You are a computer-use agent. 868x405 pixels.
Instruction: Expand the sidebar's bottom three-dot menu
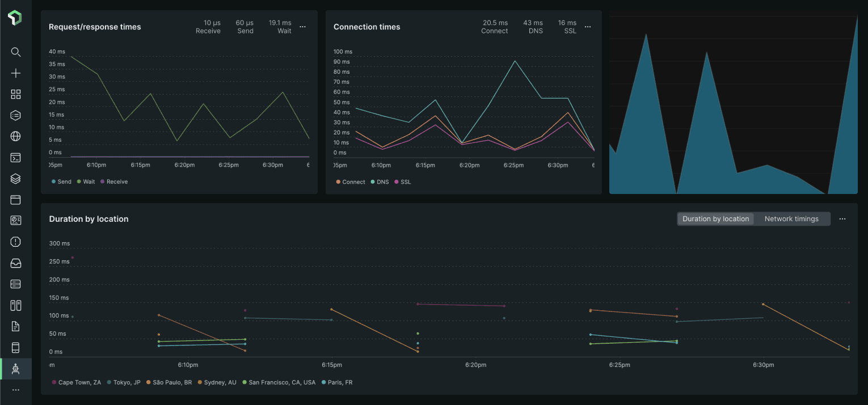[16, 390]
